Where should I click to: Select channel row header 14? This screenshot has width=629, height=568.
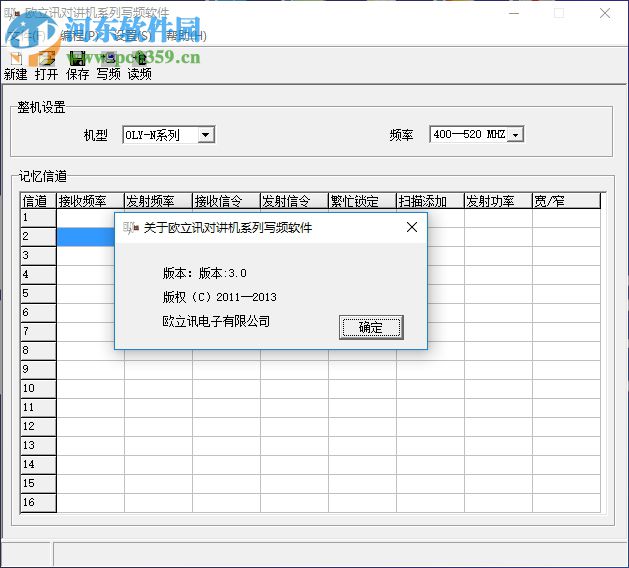(x=39, y=465)
